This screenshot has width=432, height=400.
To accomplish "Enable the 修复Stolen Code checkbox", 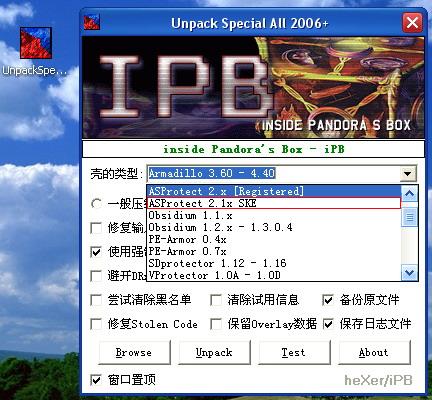I will (97, 324).
